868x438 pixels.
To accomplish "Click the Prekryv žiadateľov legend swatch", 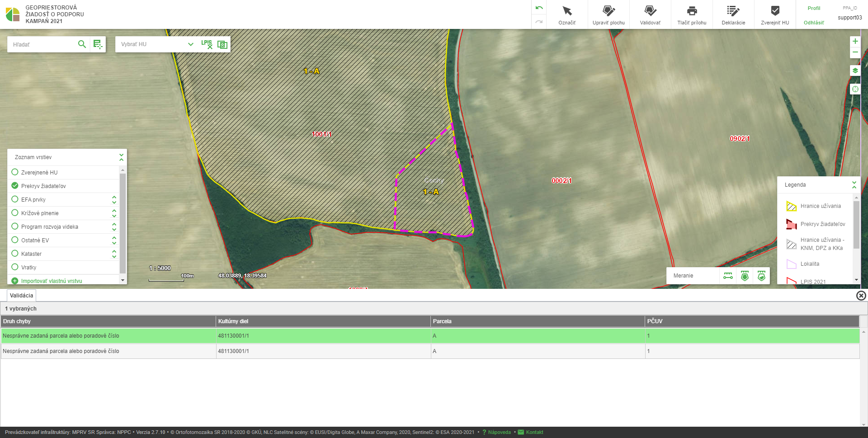I will pos(791,224).
